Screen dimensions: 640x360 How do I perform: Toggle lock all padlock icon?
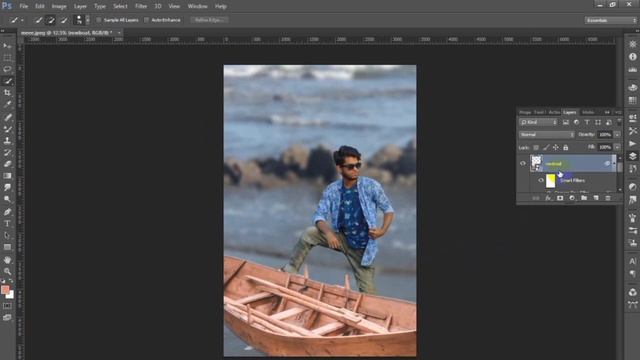566,147
